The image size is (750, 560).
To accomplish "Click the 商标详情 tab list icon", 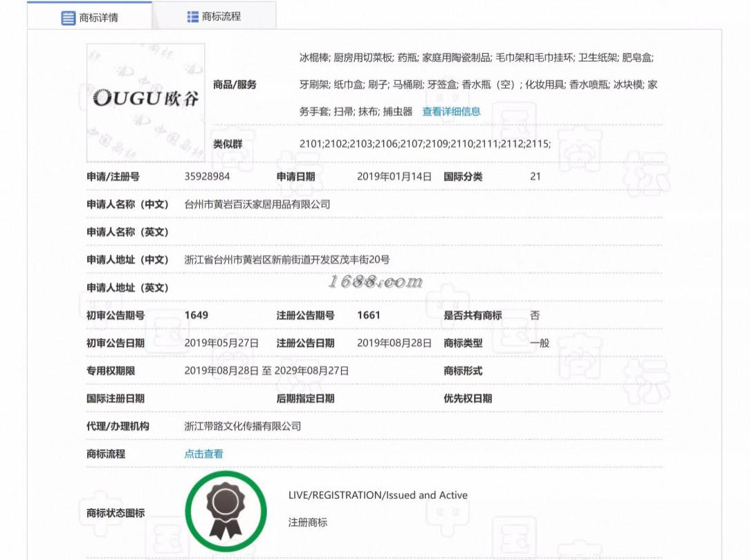I will click(68, 18).
